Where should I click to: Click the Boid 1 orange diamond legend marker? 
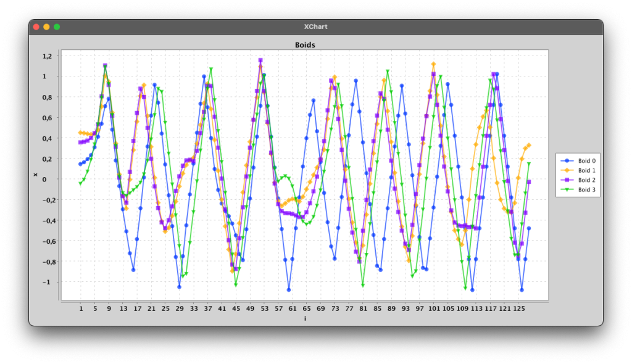(567, 170)
